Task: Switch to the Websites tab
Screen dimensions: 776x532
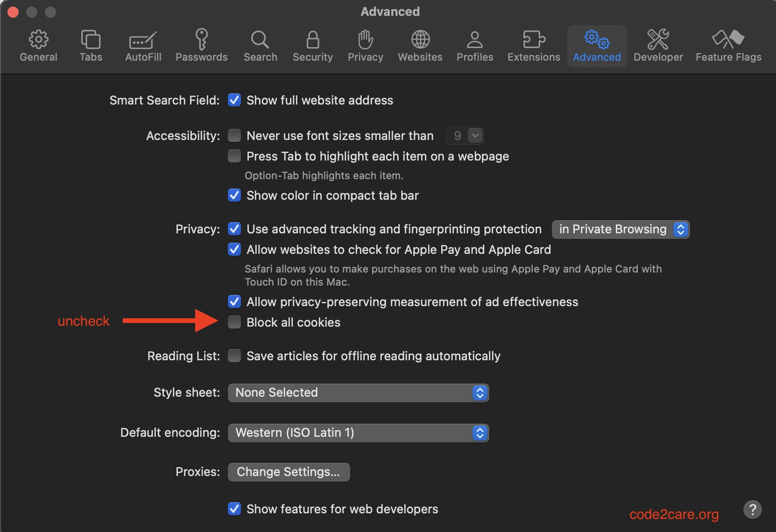Action: (420, 45)
